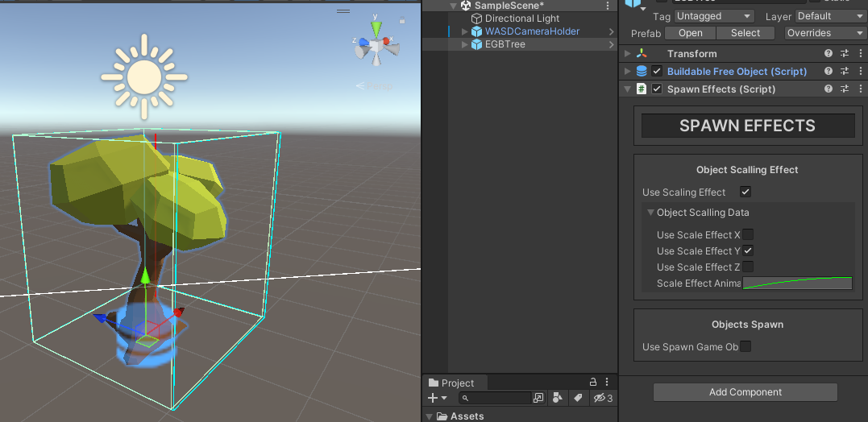Check Use Scale Effect X checkbox
This screenshot has width=868, height=422.
coord(748,234)
